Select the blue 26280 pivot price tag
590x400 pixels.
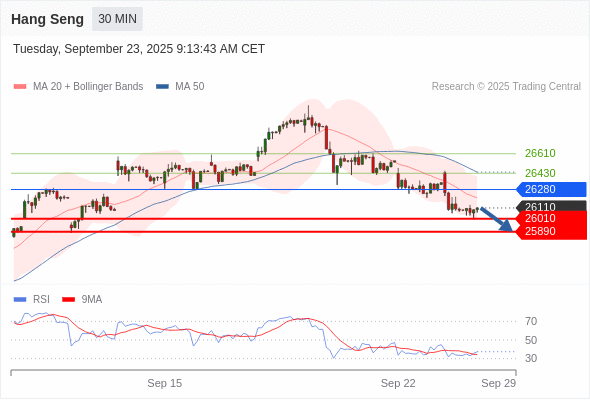pyautogui.click(x=551, y=189)
